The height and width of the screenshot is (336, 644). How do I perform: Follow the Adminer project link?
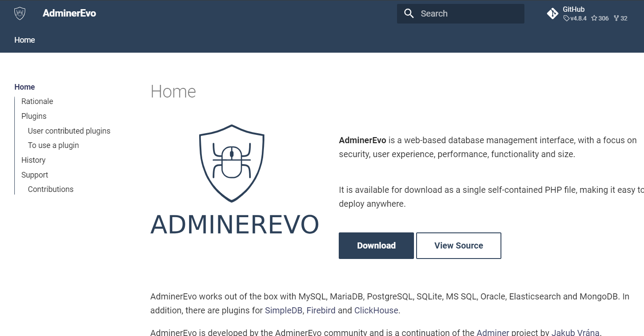pyautogui.click(x=493, y=333)
